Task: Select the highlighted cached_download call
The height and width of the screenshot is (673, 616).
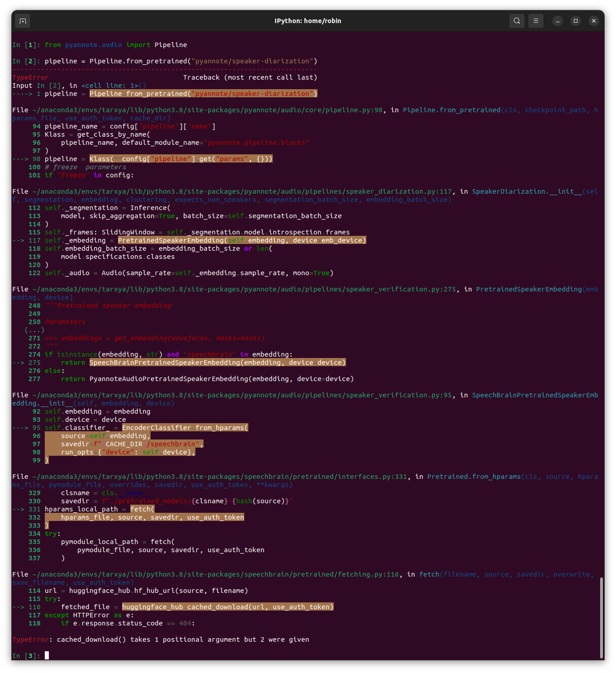Action: (x=228, y=606)
